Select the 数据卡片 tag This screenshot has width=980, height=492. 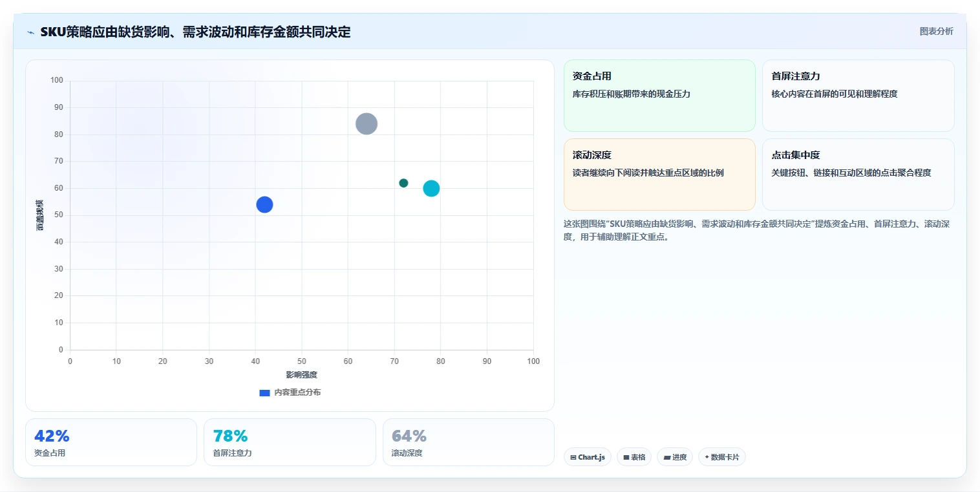(x=721, y=457)
